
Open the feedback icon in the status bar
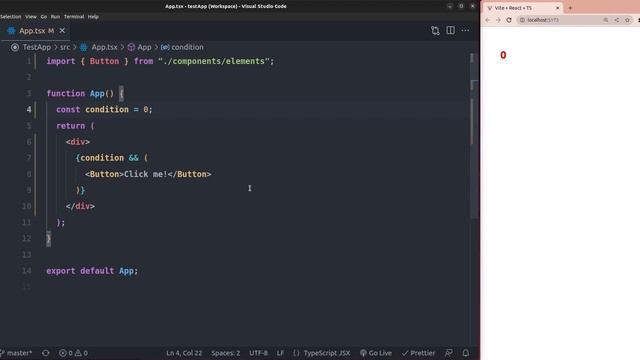point(449,353)
